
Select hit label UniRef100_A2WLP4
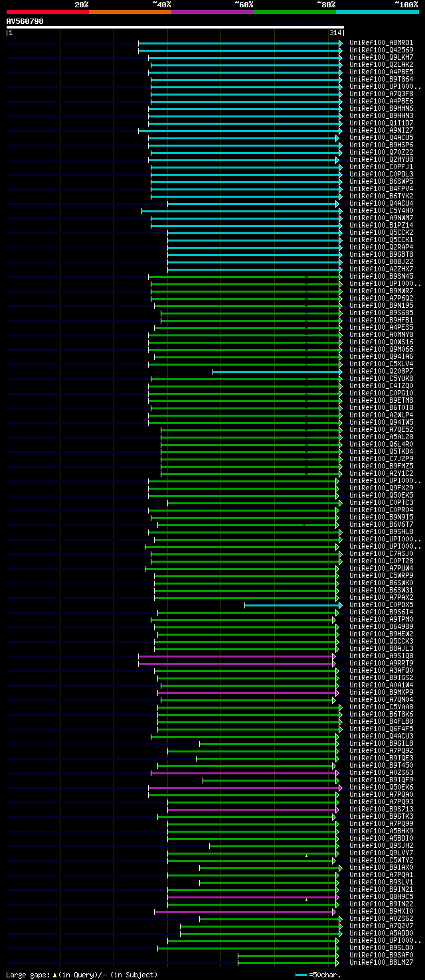pyautogui.click(x=381, y=415)
